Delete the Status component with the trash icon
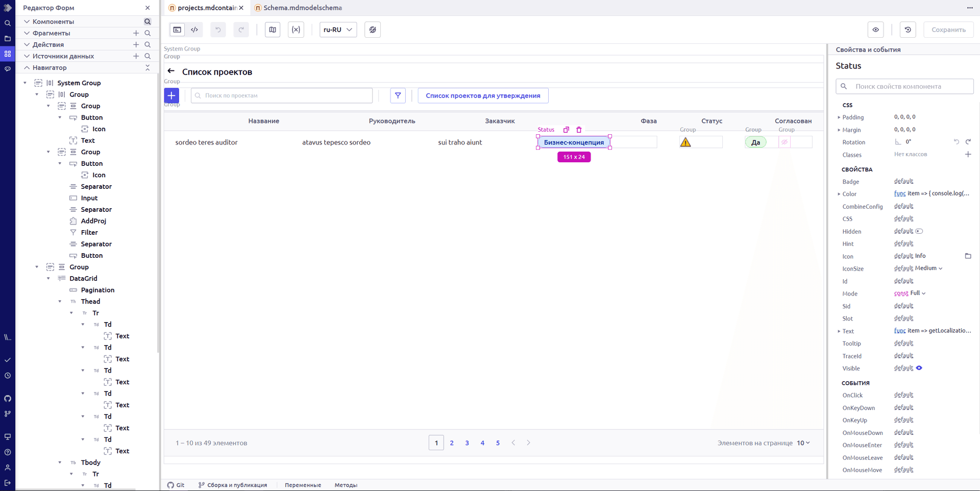The image size is (980, 491). (x=579, y=130)
